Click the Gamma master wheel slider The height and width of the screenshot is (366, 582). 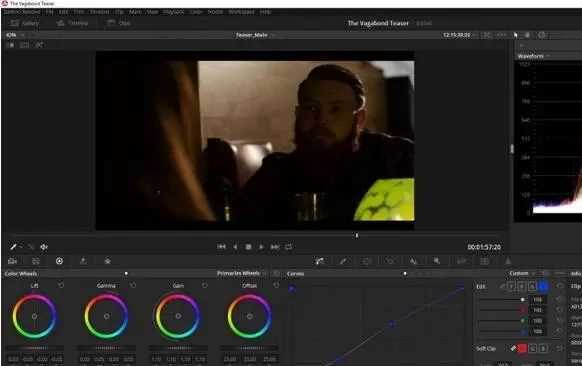tap(107, 348)
